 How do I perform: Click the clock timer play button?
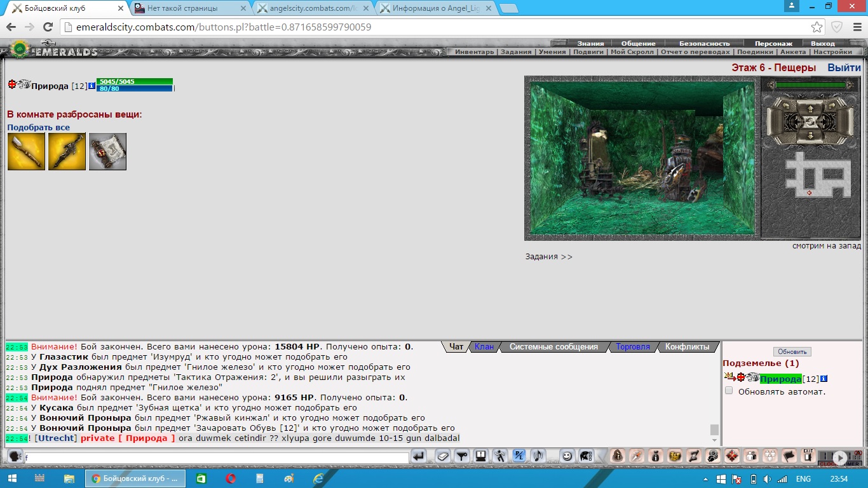click(839, 457)
